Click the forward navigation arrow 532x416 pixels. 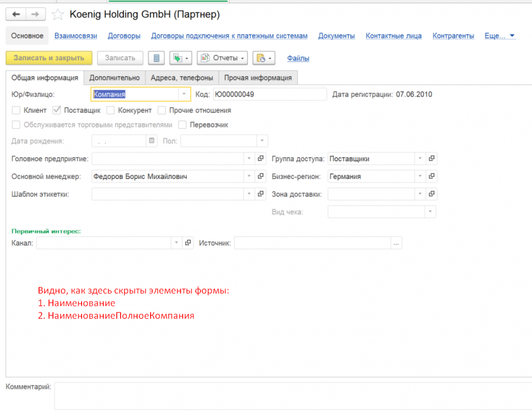tap(35, 15)
